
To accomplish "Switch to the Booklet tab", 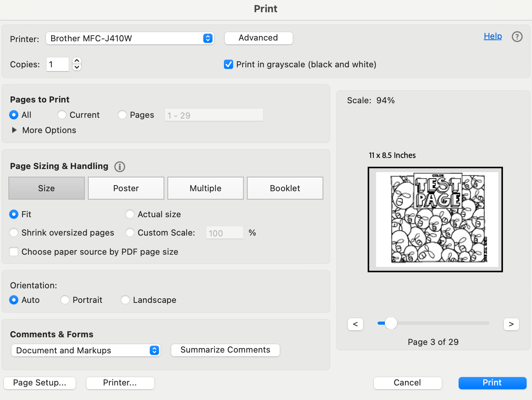I will pyautogui.click(x=285, y=188).
